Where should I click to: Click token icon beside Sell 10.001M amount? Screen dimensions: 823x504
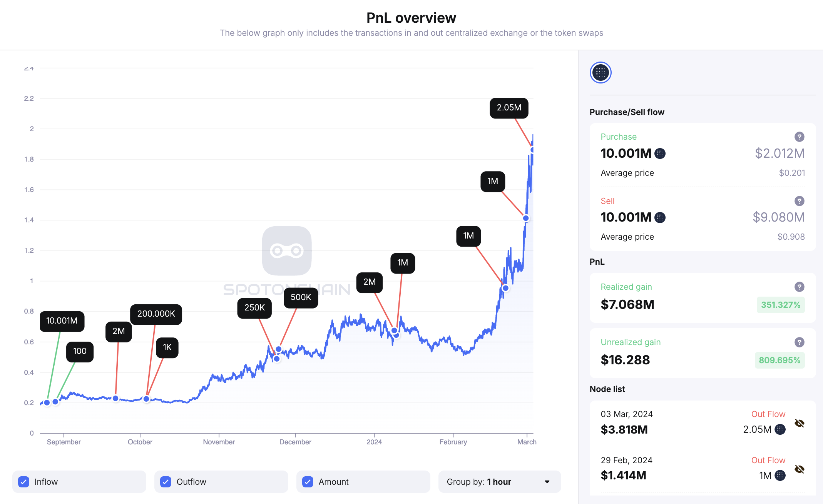click(660, 217)
